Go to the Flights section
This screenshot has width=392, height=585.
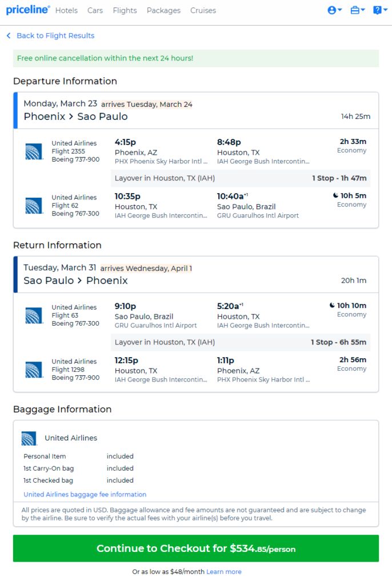pos(125,10)
